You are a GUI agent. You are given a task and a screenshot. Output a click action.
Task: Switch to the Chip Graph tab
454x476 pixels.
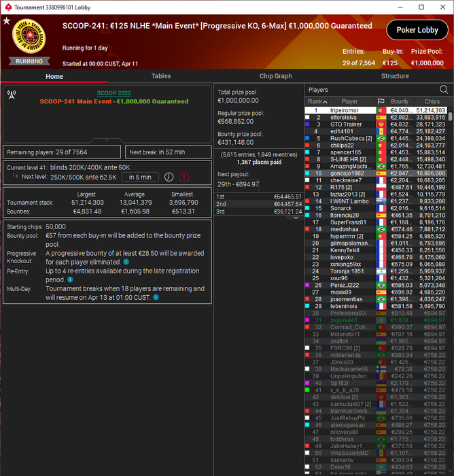(275, 76)
